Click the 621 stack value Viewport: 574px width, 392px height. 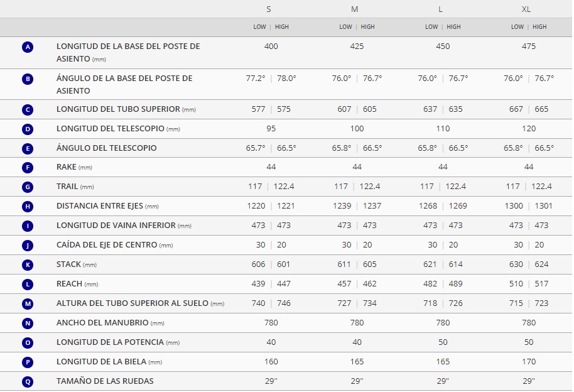(430, 264)
